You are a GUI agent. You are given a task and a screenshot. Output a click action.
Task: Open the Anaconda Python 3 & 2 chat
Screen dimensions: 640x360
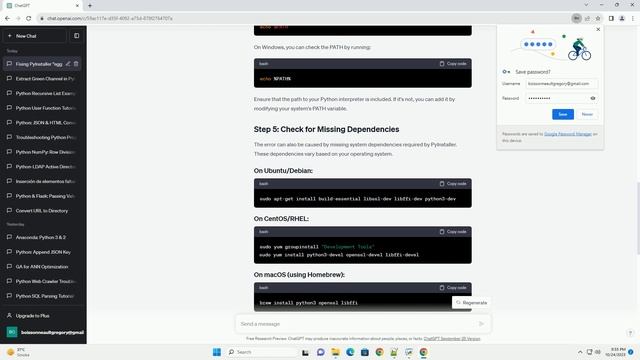[x=42, y=238]
